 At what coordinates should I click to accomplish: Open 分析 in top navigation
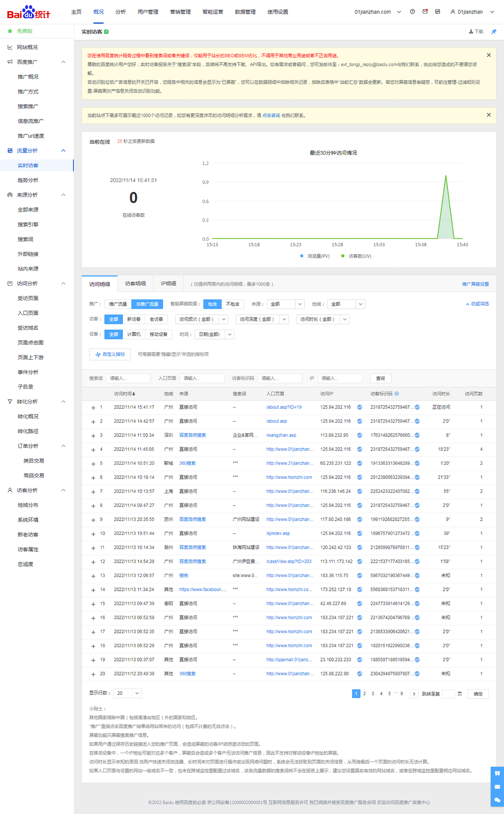point(121,12)
